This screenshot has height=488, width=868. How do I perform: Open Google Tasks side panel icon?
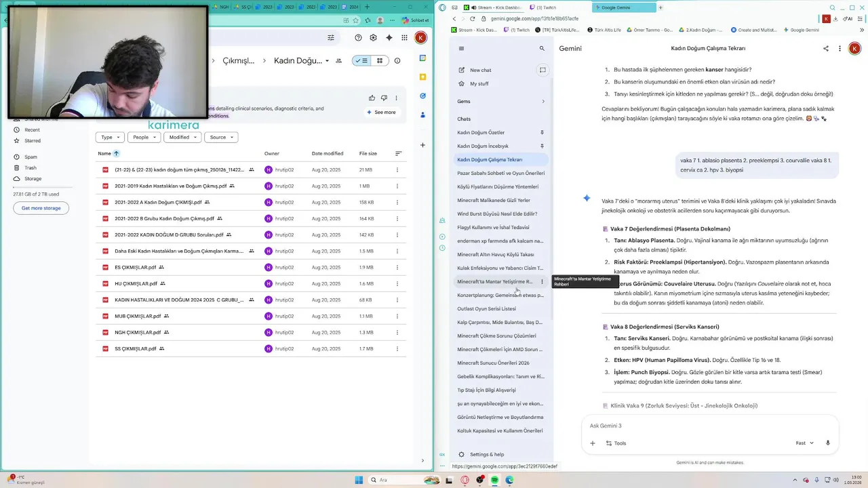pyautogui.click(x=422, y=96)
